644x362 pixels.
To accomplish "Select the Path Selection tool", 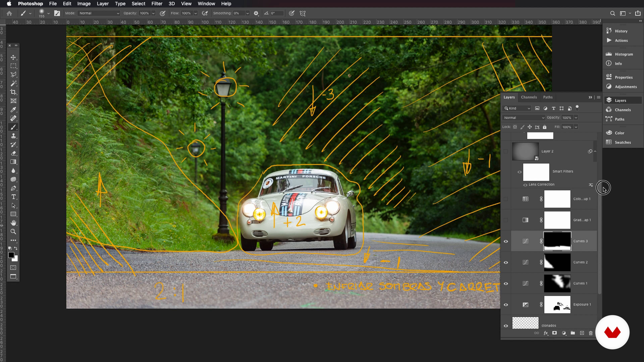I will (13, 206).
